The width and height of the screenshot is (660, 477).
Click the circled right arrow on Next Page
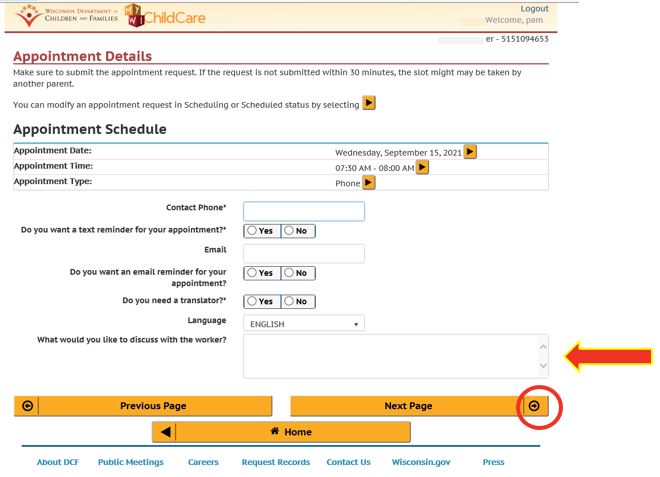click(x=534, y=406)
